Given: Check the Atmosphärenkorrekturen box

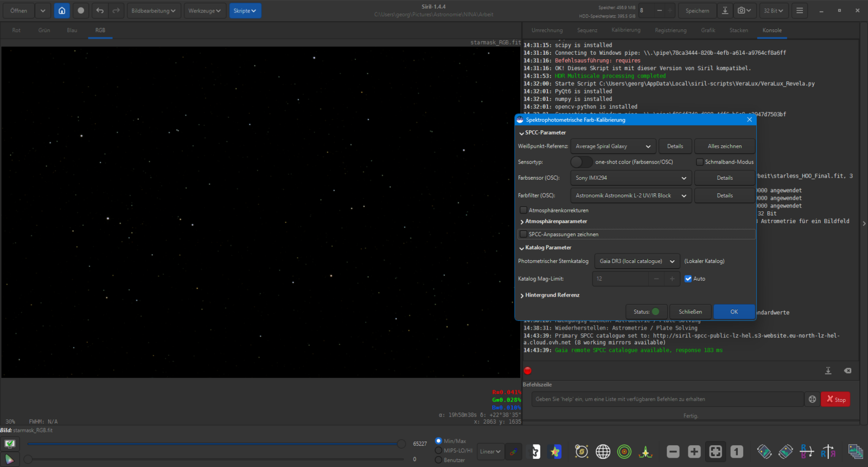Looking at the screenshot, I should point(524,210).
